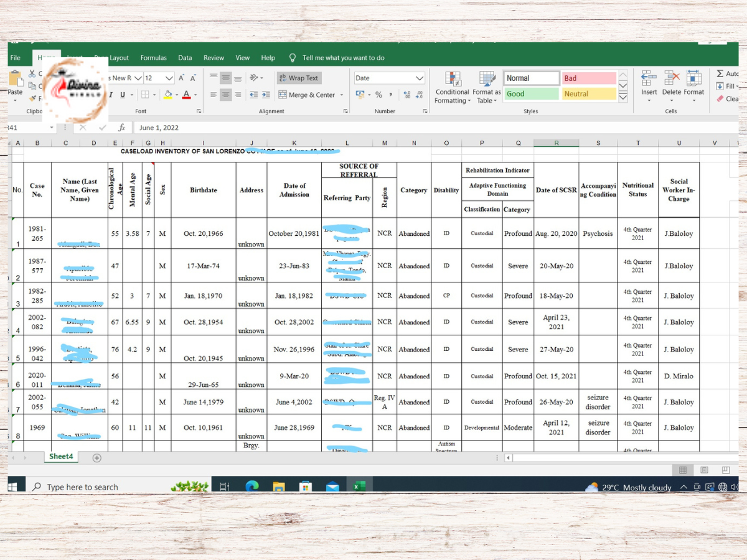Apply Comma Style format

(x=391, y=95)
